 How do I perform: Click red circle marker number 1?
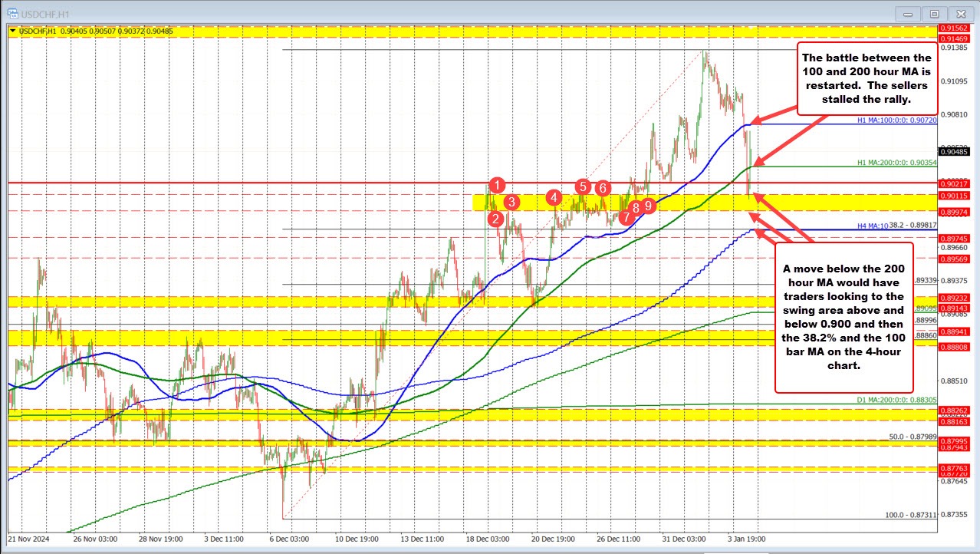pyautogui.click(x=498, y=184)
